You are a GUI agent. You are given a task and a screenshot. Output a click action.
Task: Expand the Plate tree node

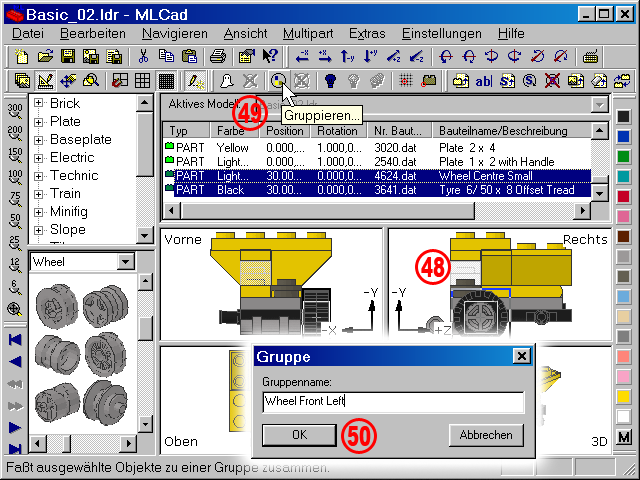coord(38,122)
